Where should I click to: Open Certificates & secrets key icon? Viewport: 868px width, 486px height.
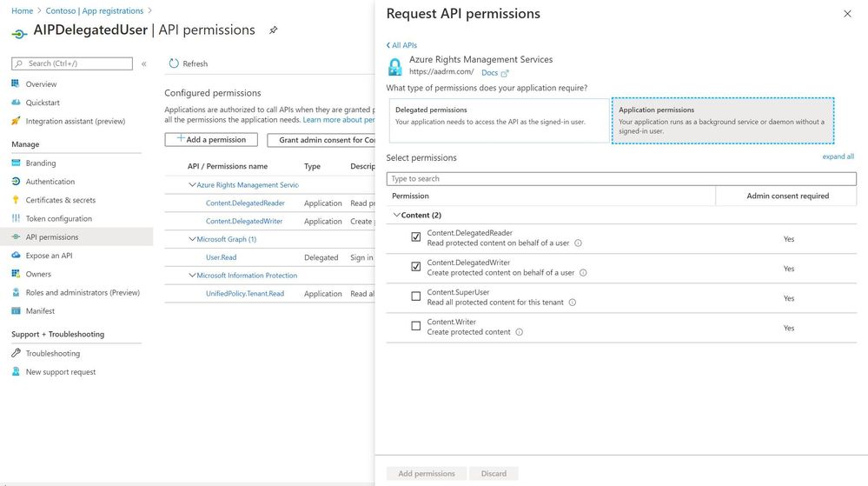(17, 200)
